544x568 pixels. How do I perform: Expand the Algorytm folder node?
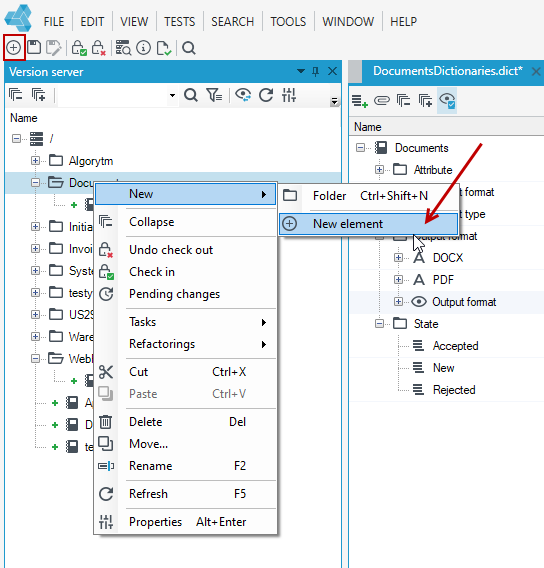click(35, 160)
